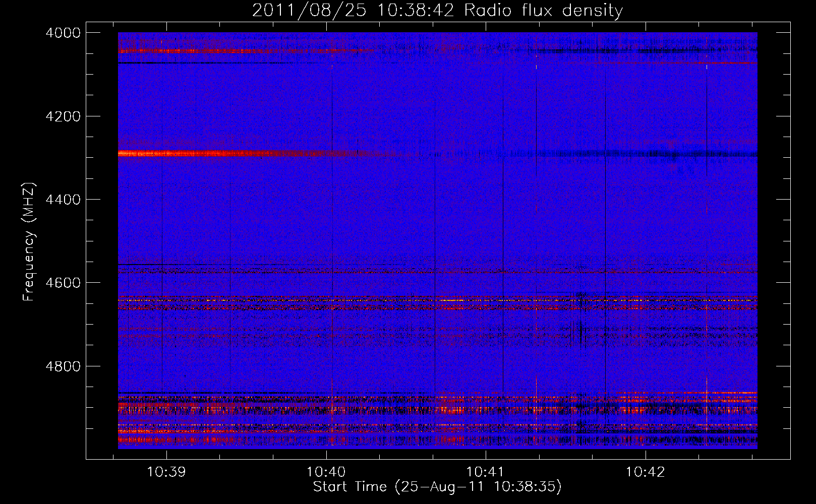This screenshot has width=816, height=504.
Task: Click the thin dark line near 4555 MHz at left
Action: pos(177,264)
